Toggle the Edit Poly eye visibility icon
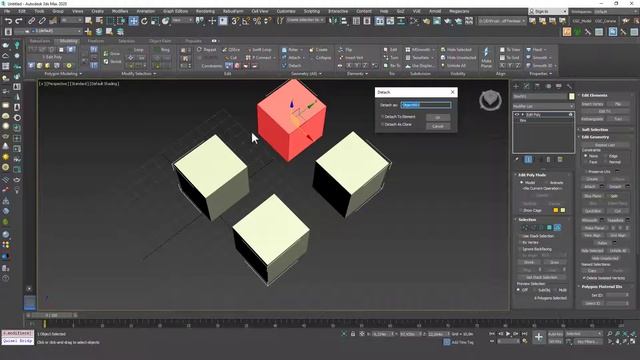Viewport: 640px width, 360px height. click(517, 115)
